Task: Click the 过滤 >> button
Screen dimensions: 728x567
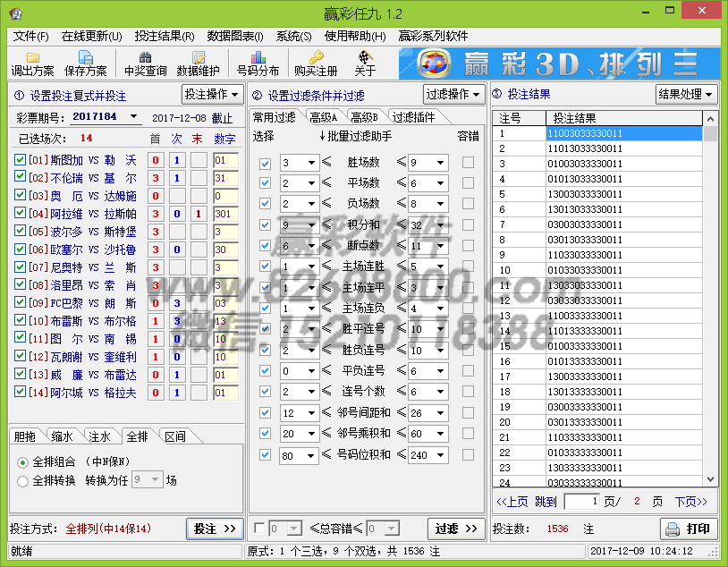Action: 456,529
